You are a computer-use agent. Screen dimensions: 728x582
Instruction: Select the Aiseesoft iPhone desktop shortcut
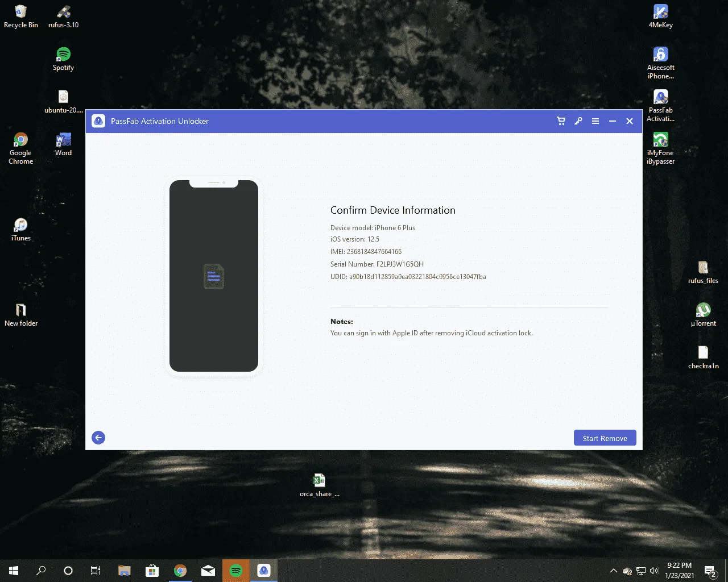click(661, 63)
